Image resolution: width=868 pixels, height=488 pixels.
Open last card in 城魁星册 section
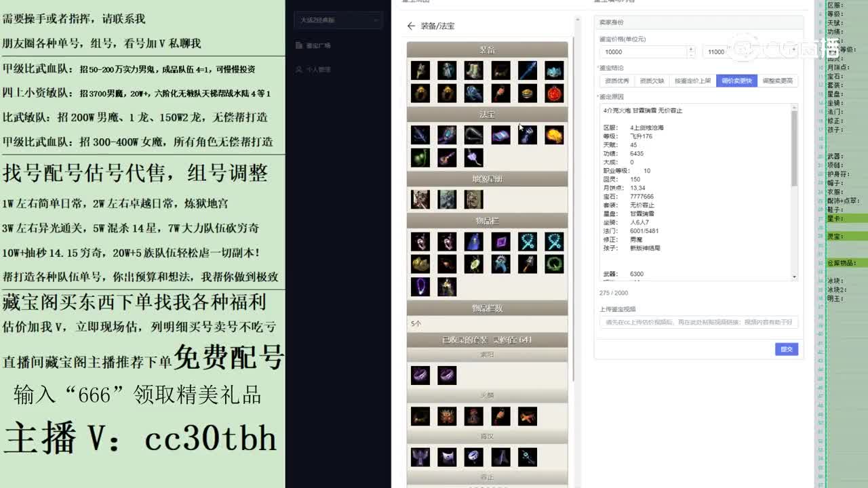click(x=474, y=199)
